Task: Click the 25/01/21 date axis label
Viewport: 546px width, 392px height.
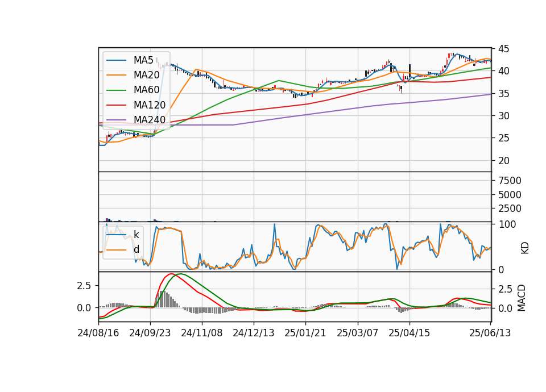Action: 305,333
